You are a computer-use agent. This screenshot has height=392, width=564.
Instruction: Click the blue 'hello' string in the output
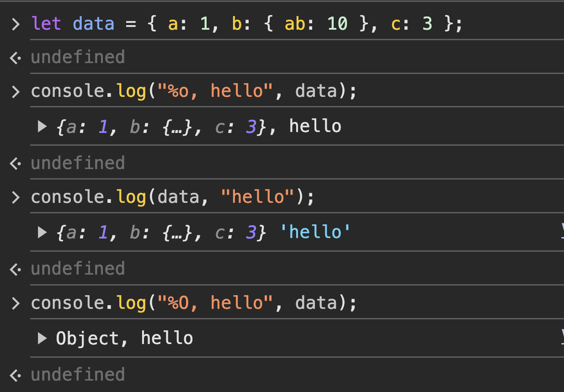point(315,232)
